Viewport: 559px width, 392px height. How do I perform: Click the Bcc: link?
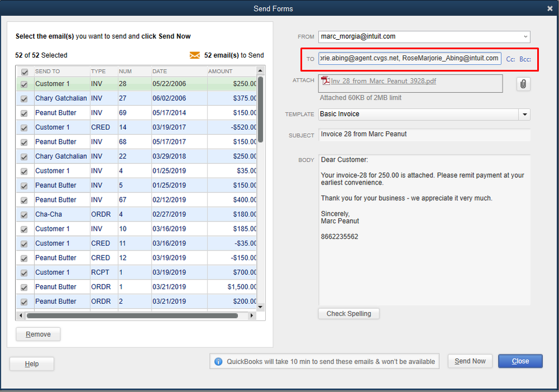pos(525,59)
